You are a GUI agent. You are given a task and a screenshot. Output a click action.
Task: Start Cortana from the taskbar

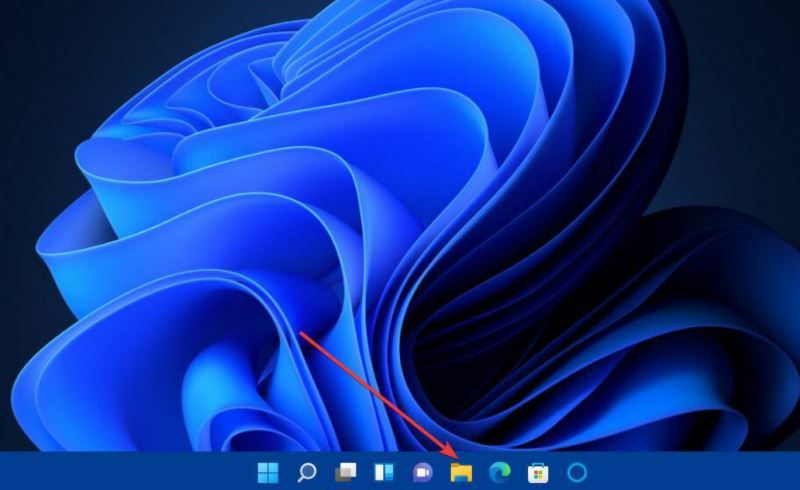(x=577, y=472)
